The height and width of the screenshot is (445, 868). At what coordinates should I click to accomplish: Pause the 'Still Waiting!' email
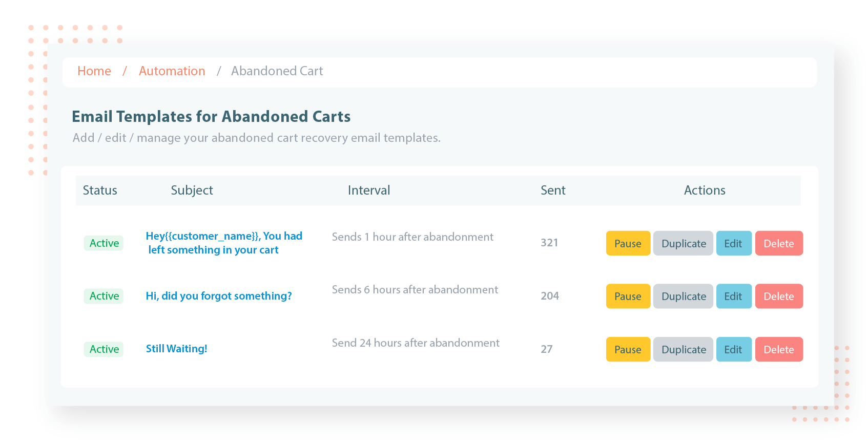[628, 349]
